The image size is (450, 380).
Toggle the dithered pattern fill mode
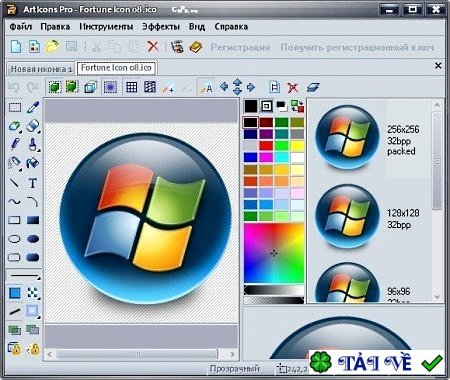(x=33, y=293)
